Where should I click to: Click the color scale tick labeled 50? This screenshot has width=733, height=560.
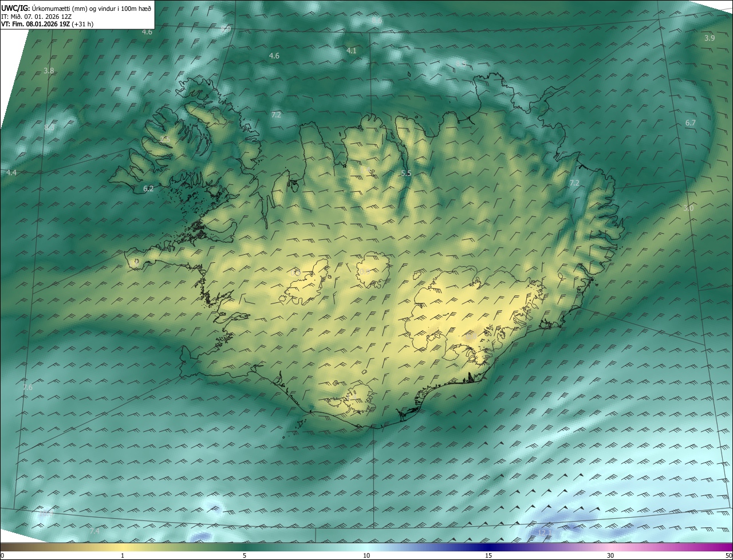tap(728, 555)
